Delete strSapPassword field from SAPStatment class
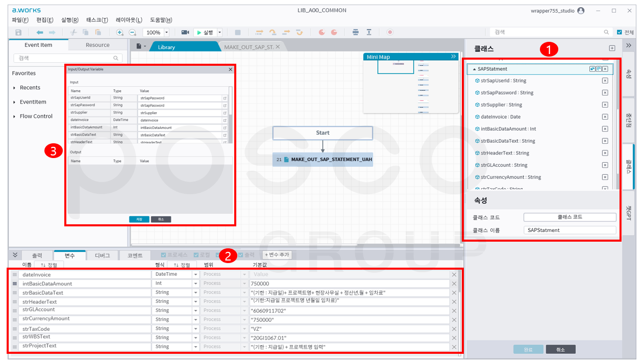This screenshot has width=644, height=364. [x=605, y=93]
